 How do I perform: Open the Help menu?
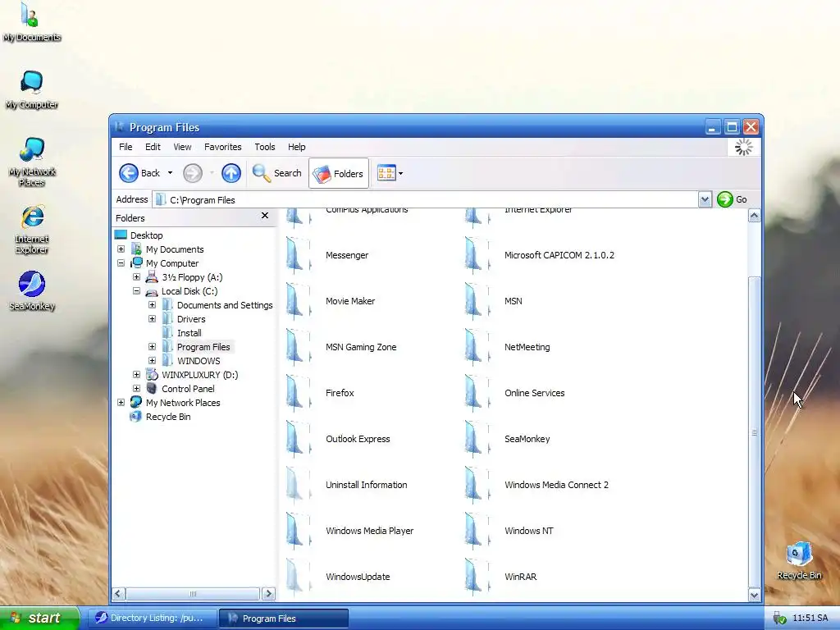pyautogui.click(x=296, y=147)
